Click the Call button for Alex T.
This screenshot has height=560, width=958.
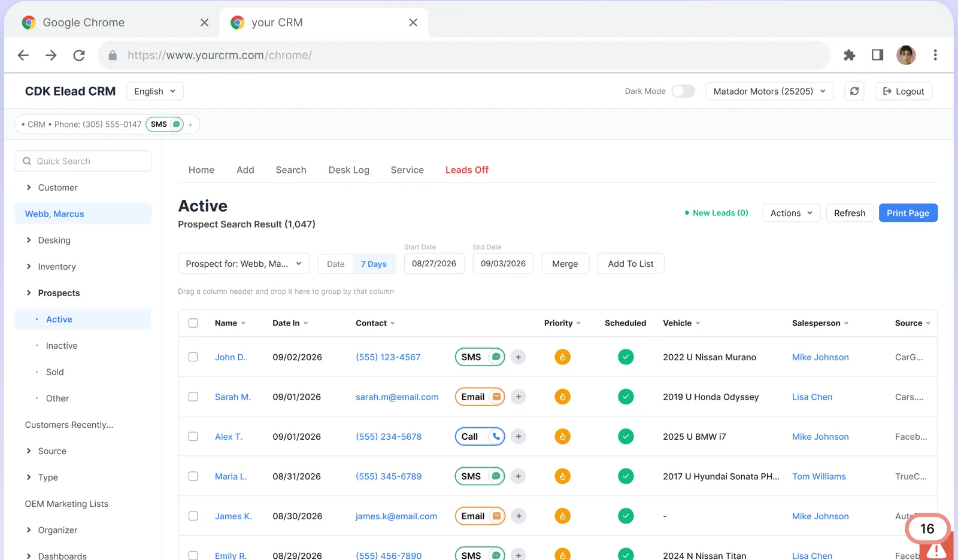pyautogui.click(x=480, y=437)
